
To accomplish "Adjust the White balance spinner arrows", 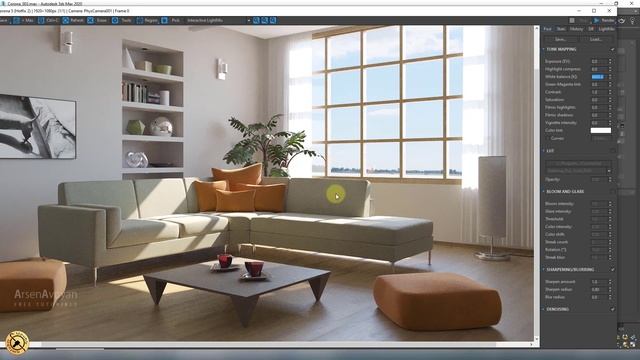I will (x=610, y=77).
